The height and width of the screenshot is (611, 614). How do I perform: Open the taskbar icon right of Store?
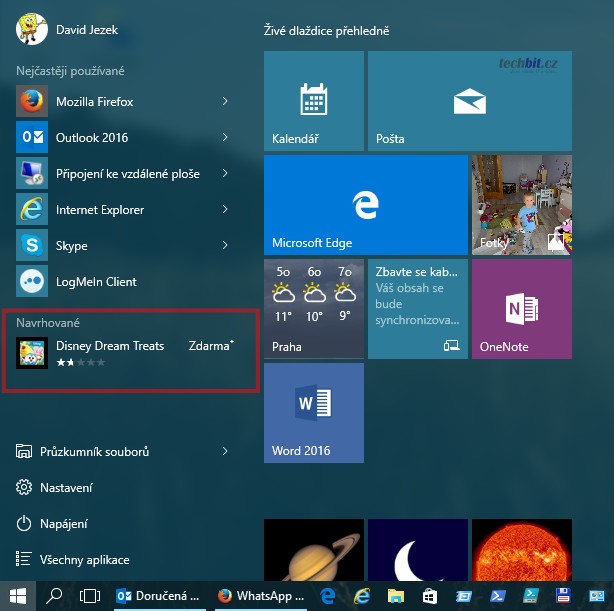(464, 596)
